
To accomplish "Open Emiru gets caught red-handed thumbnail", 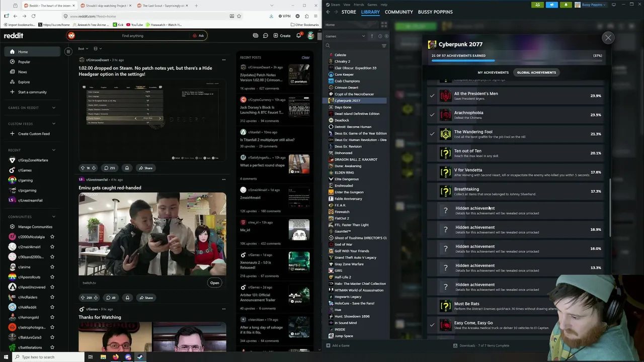I will click(x=152, y=234).
